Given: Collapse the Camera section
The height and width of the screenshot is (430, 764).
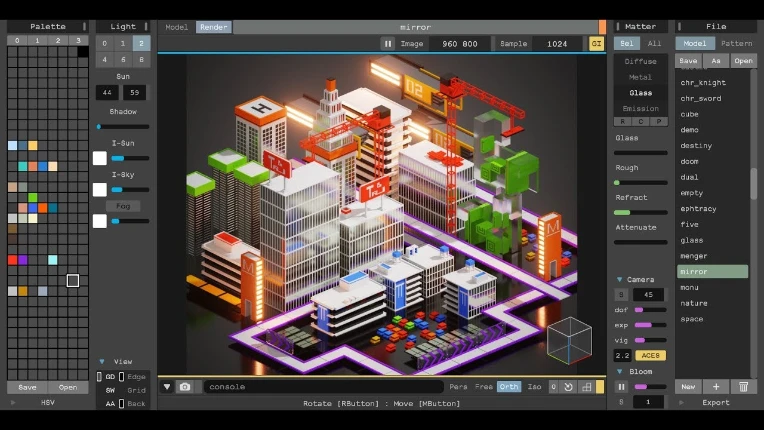Looking at the screenshot, I should [x=619, y=280].
